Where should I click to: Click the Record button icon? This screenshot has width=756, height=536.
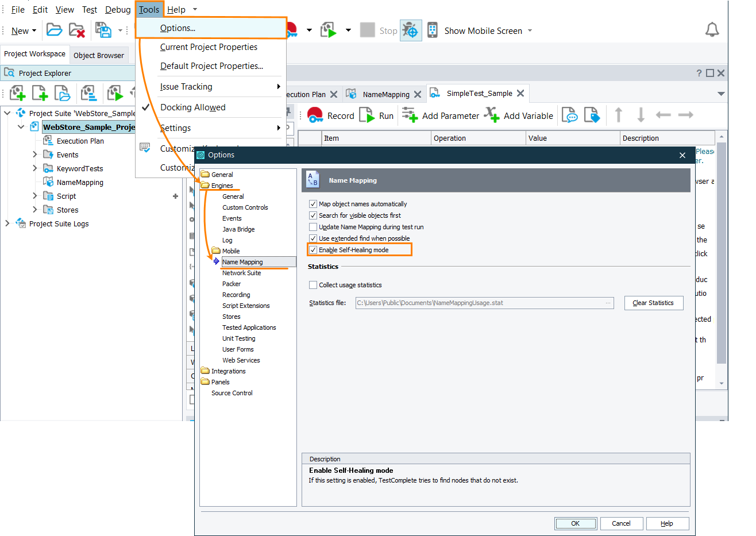tap(315, 115)
